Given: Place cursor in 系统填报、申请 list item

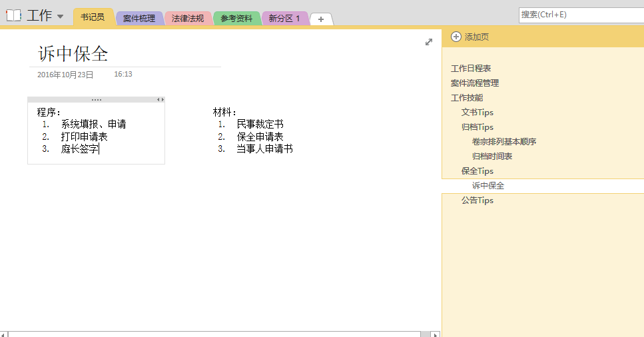Looking at the screenshot, I should coord(94,124).
